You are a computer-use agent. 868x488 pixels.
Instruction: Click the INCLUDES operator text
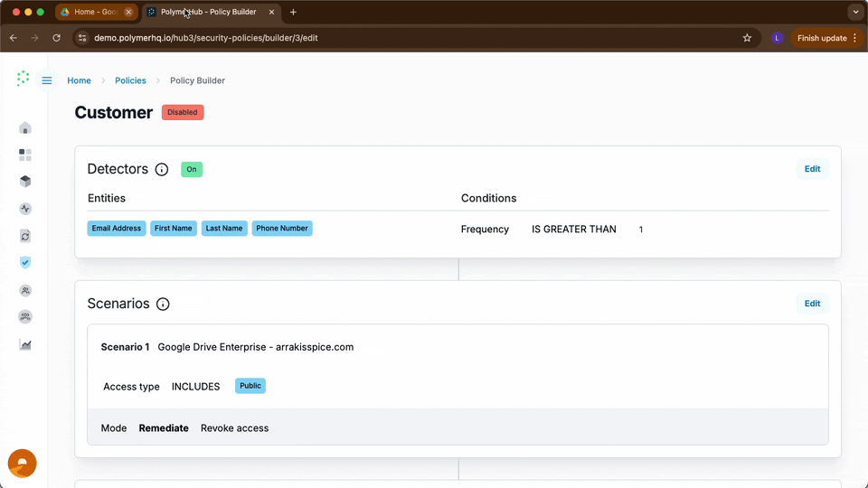click(196, 387)
